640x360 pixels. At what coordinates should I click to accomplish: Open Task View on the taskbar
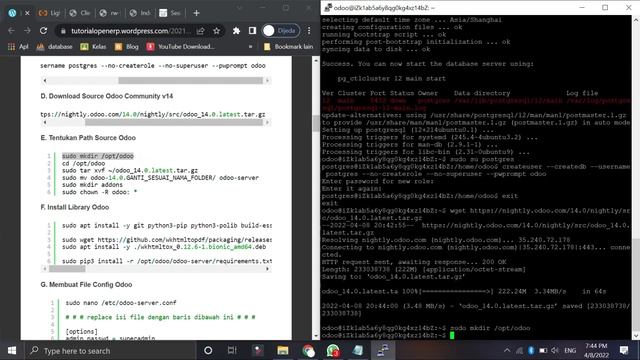pos(232,350)
